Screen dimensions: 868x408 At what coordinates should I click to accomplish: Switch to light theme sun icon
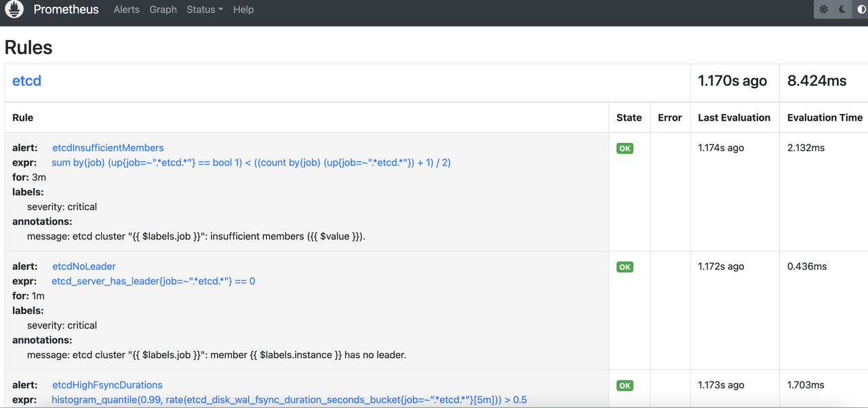point(823,9)
